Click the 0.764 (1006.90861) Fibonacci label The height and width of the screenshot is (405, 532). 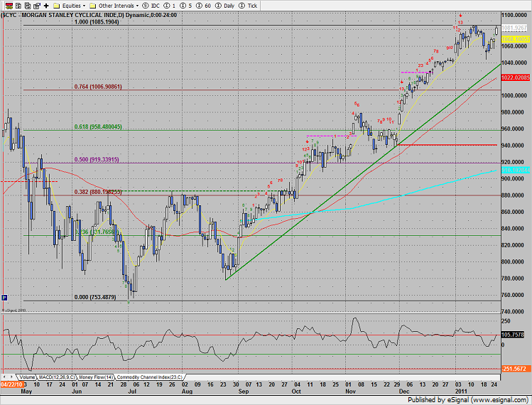[x=98, y=87]
